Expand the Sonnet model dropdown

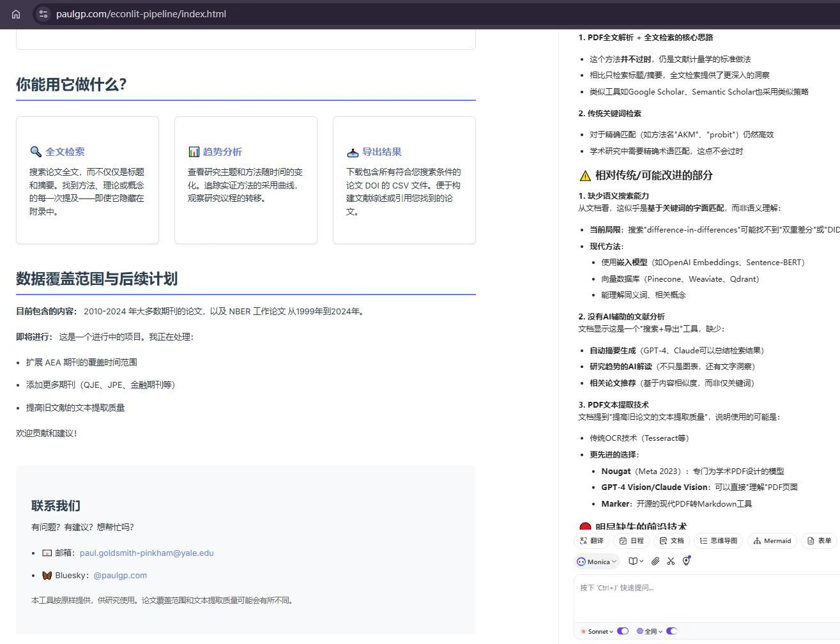click(598, 631)
